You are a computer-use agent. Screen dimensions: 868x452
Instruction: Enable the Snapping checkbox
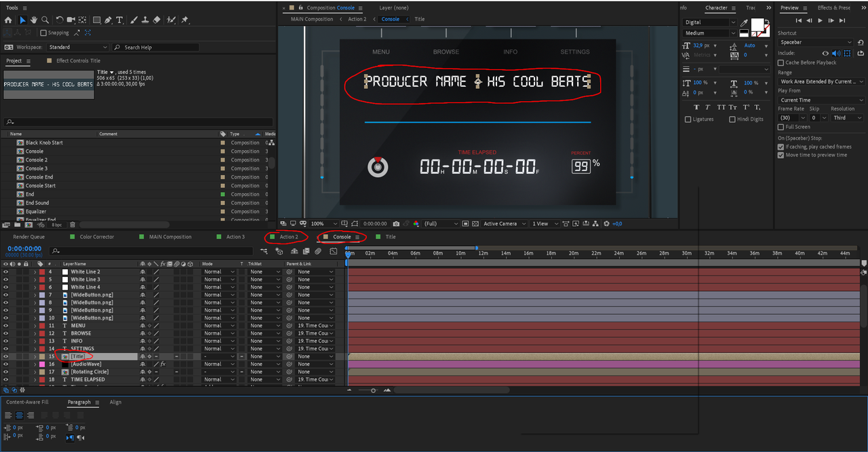(x=43, y=33)
